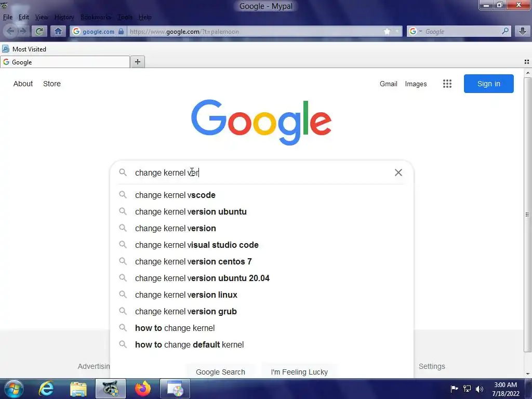Open the Help menu
The width and height of the screenshot is (532, 399).
[x=145, y=17]
